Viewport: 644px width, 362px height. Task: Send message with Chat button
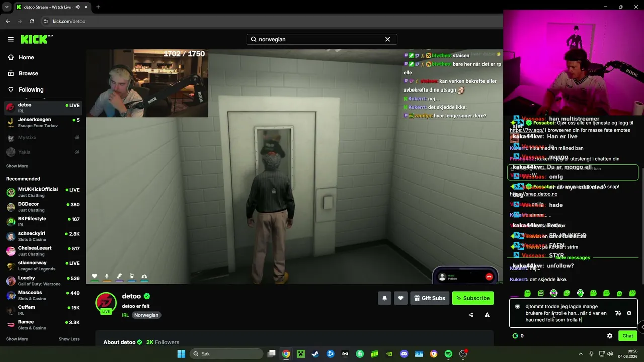[x=628, y=336]
